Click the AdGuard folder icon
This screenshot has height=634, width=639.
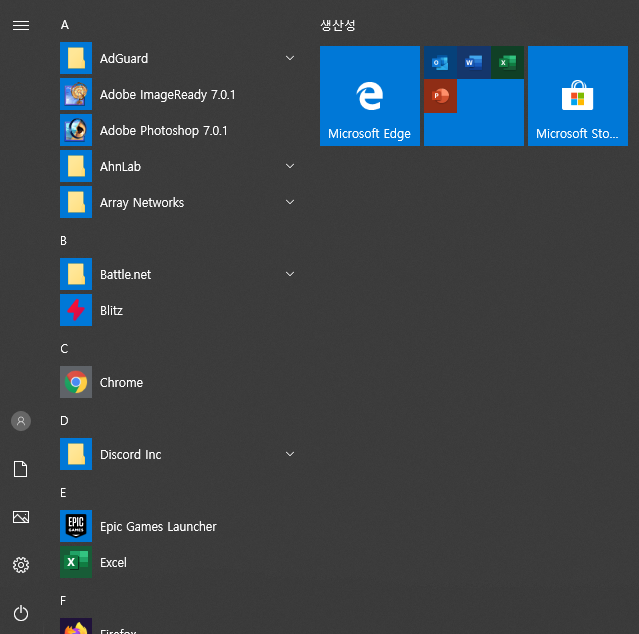click(x=76, y=58)
